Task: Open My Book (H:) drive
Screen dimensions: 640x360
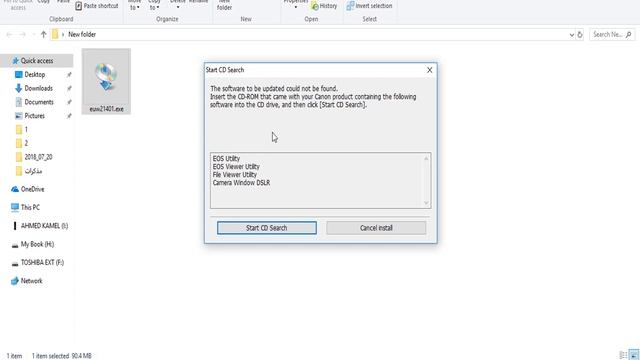Action: click(33, 244)
